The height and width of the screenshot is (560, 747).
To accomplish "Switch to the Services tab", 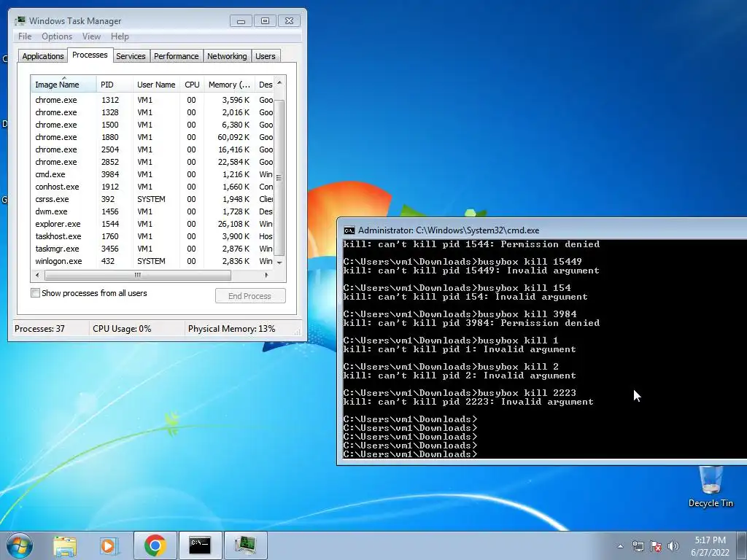I will (131, 56).
